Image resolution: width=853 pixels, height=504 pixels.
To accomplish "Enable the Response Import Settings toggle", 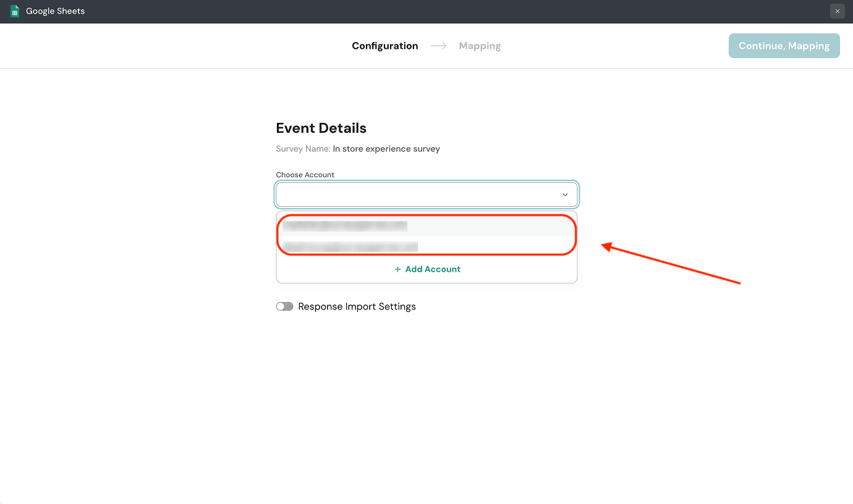I will (x=284, y=306).
